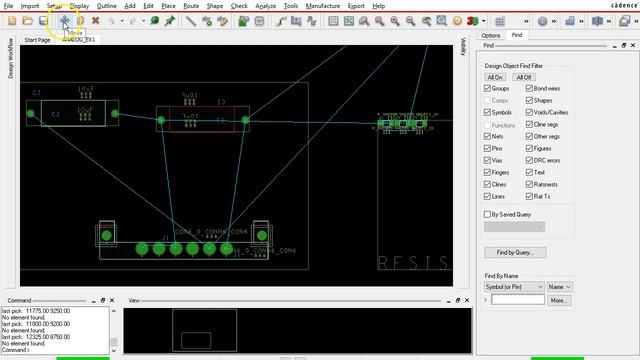Focus the Find By Name text field

pyautogui.click(x=518, y=300)
